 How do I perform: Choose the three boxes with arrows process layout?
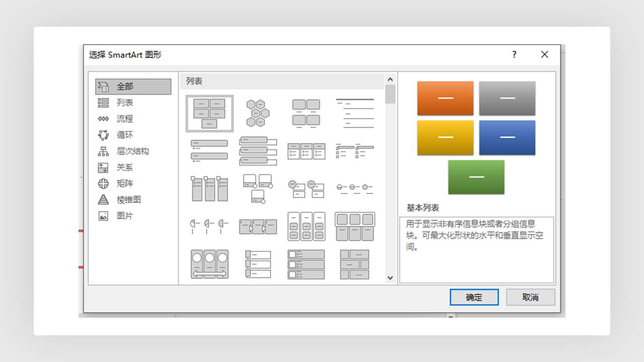(x=258, y=226)
